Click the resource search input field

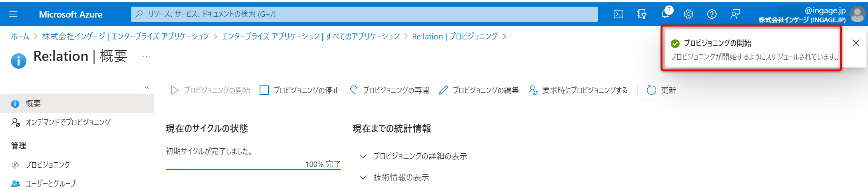pyautogui.click(x=364, y=14)
